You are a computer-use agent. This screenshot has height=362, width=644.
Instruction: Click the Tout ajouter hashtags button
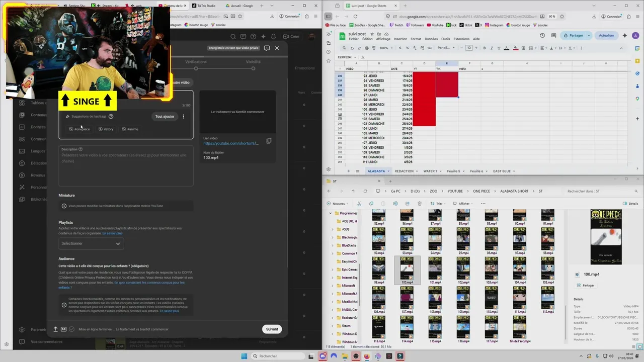pyautogui.click(x=165, y=117)
